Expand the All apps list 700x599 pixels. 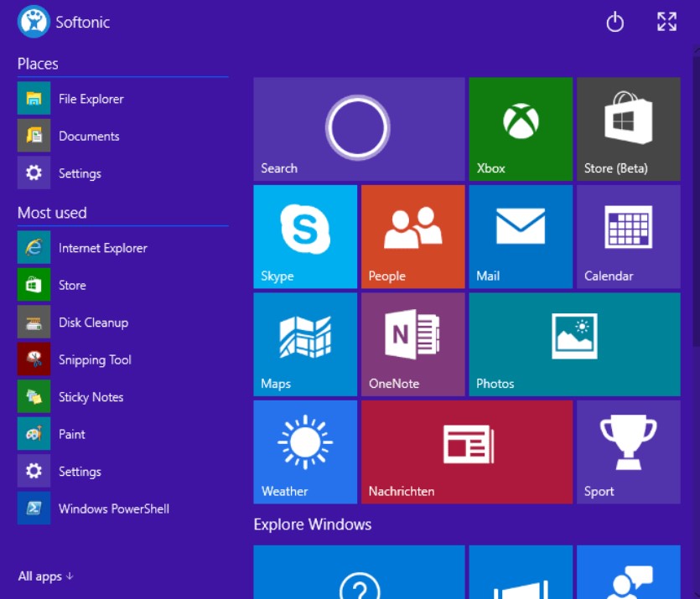pyautogui.click(x=46, y=576)
